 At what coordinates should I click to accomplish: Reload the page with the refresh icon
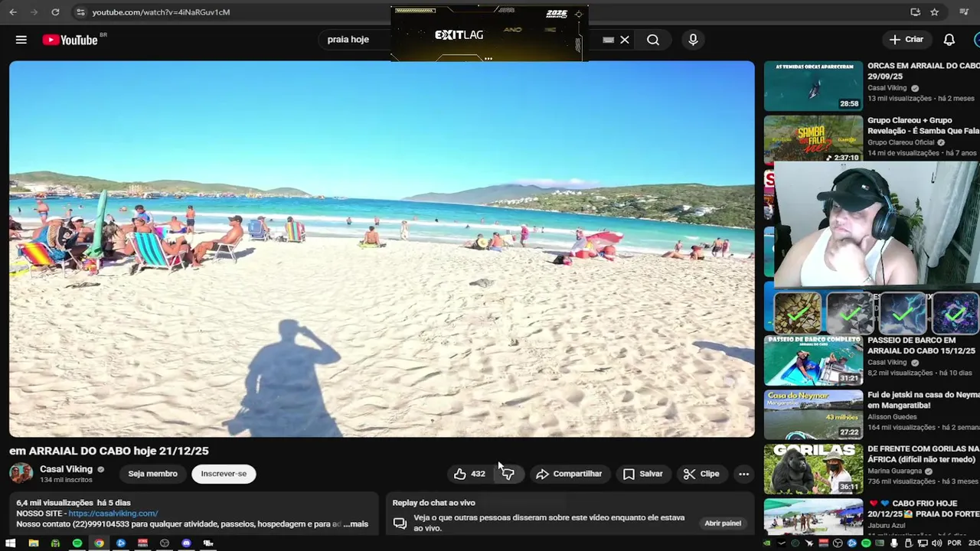[55, 12]
